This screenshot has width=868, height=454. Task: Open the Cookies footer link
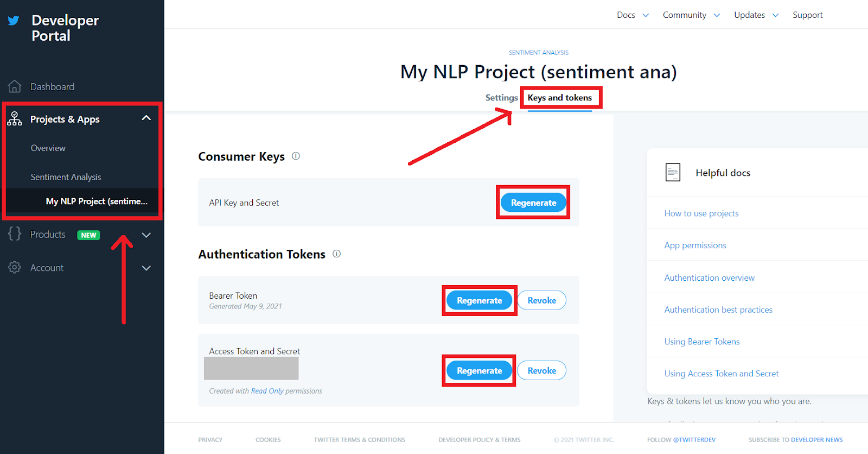(268, 440)
